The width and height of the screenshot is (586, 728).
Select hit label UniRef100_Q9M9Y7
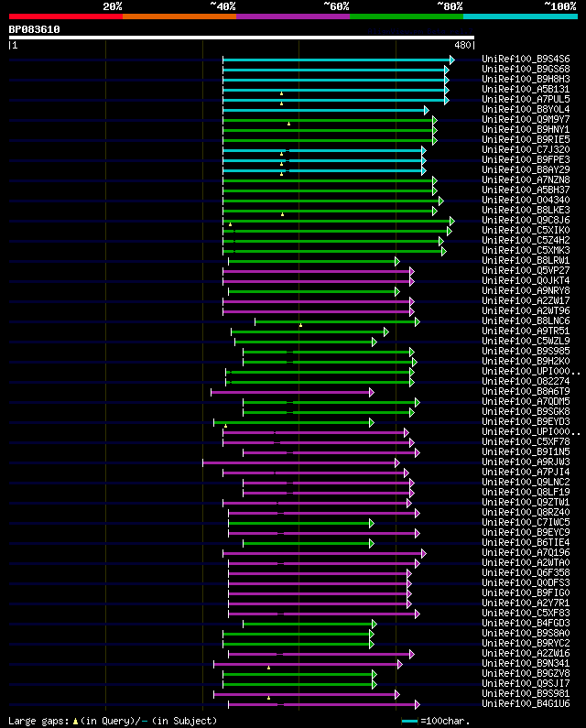pos(526,119)
